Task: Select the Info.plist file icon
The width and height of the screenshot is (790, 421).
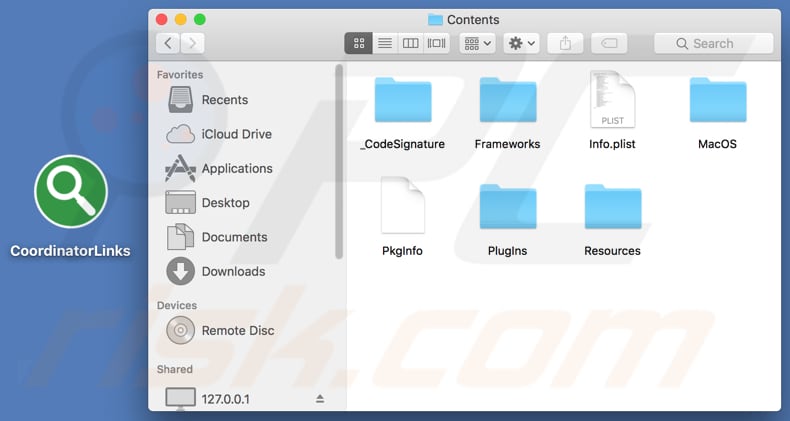Action: click(x=613, y=99)
